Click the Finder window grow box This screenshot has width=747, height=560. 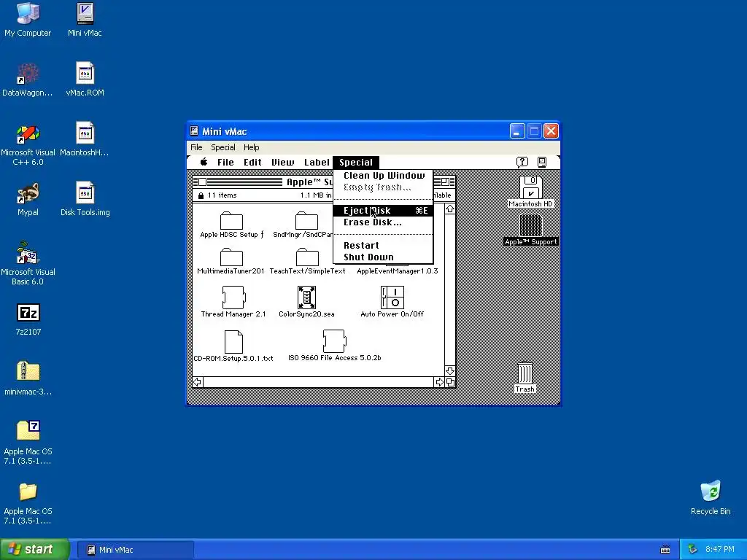(450, 382)
